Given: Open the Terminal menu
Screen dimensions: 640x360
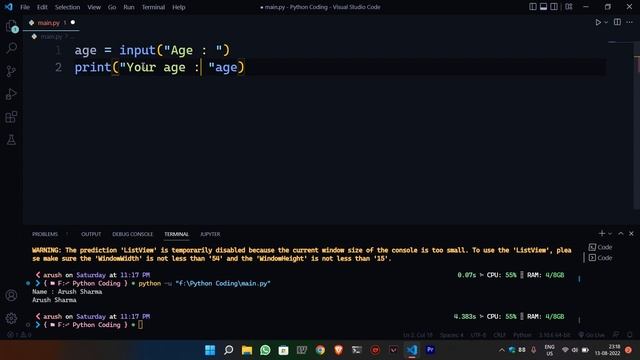Looking at the screenshot, I should coord(153,7).
